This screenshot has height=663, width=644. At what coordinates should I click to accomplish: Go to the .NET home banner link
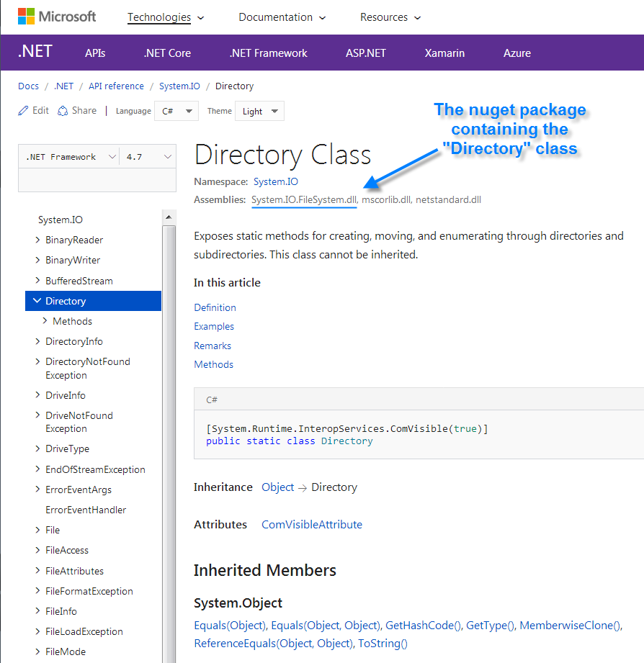35,52
